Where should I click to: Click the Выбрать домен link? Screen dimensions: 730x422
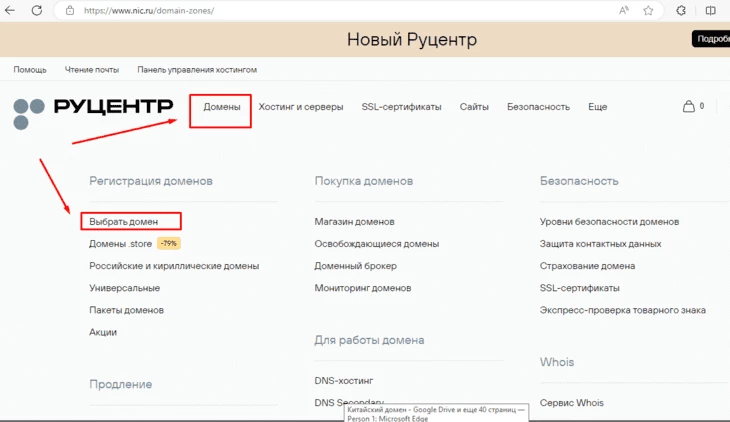pos(123,221)
